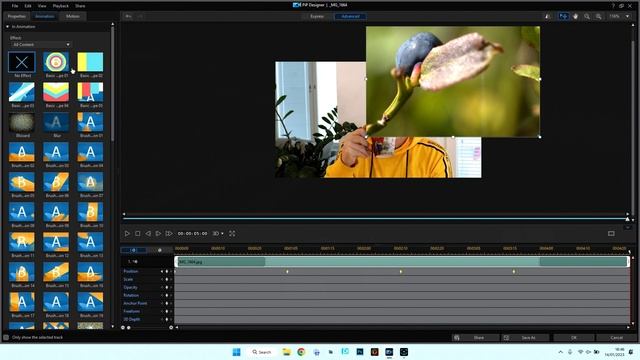Viewport: 640px width, 360px height.
Task: Switch to the Motion tab
Action: click(73, 16)
